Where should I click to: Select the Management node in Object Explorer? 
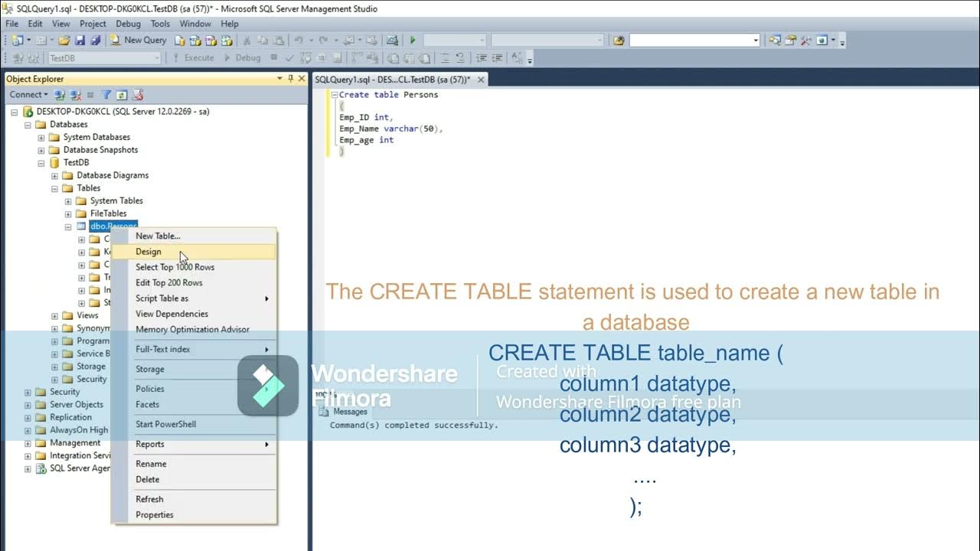[x=75, y=443]
